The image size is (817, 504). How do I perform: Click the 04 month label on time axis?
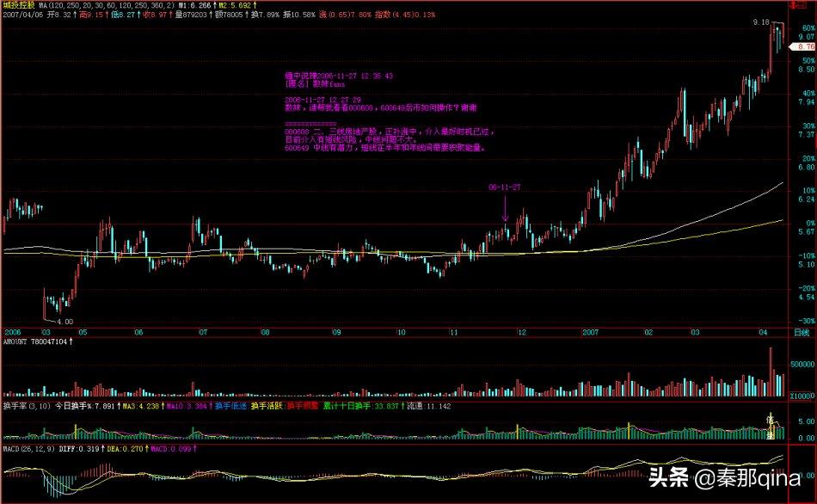(763, 333)
